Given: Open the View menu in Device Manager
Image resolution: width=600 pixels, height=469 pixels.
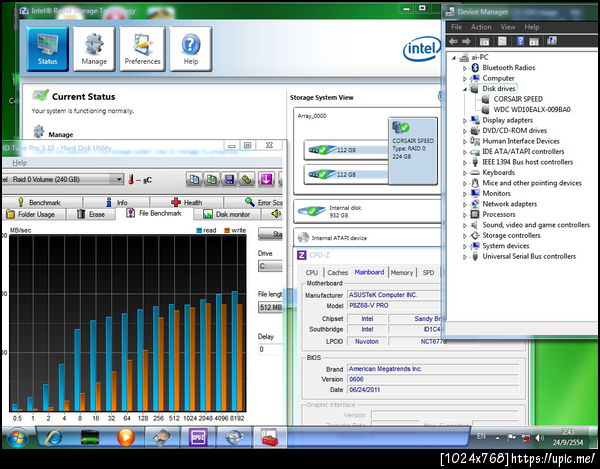Looking at the screenshot, I should point(508,27).
